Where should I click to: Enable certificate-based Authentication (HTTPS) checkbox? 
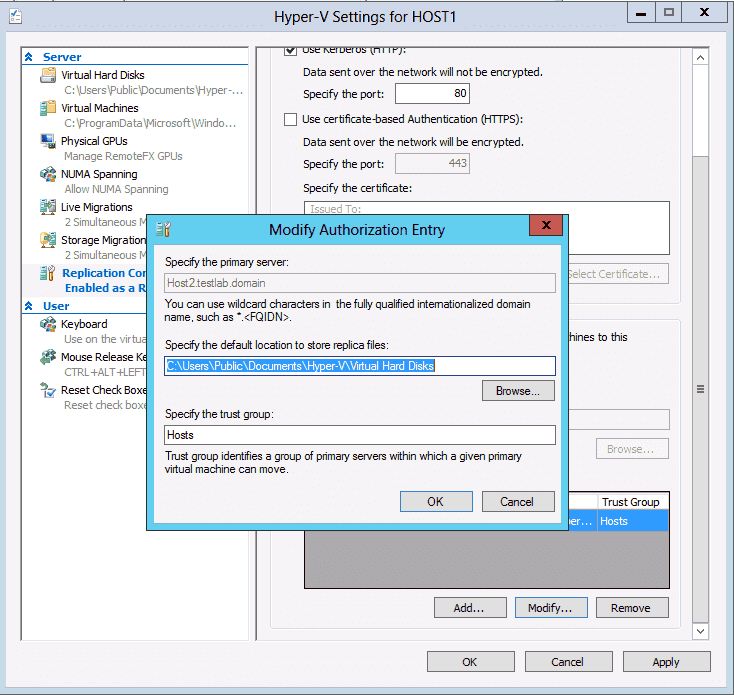click(290, 119)
